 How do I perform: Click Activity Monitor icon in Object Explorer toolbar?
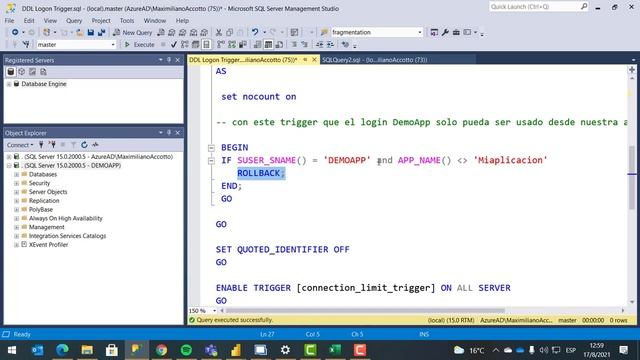[95, 145]
